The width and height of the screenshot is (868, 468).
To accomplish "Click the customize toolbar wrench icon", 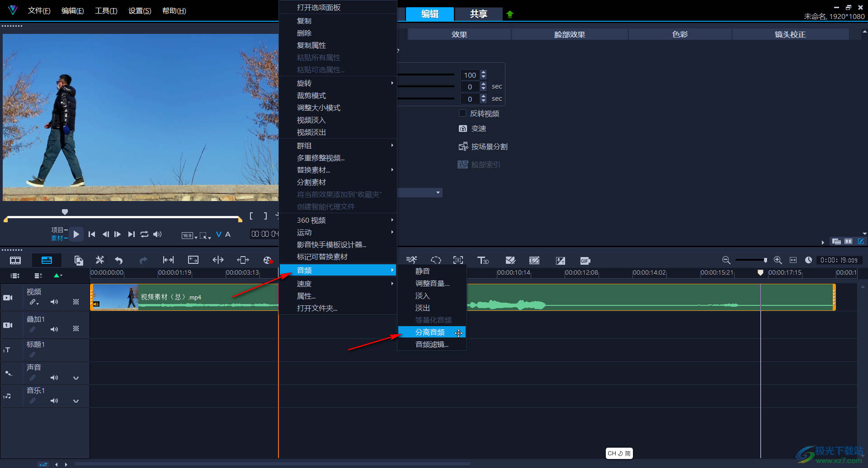I will click(x=99, y=260).
